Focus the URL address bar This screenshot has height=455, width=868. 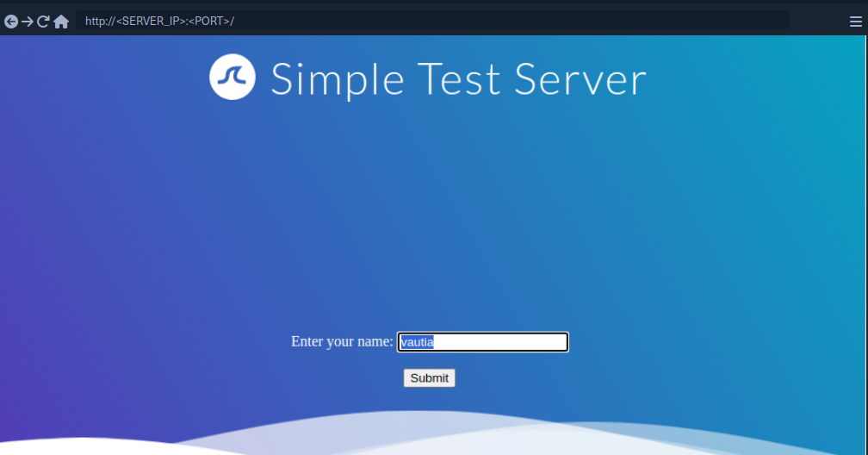[x=431, y=21]
